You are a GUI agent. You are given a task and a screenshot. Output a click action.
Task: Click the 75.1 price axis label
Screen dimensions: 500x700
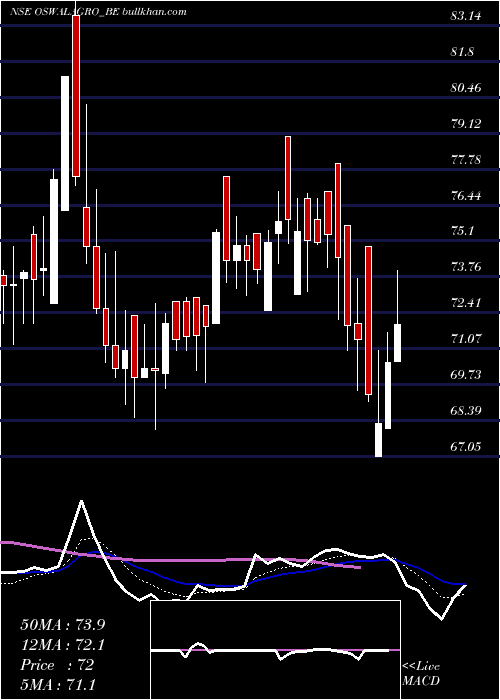(462, 231)
